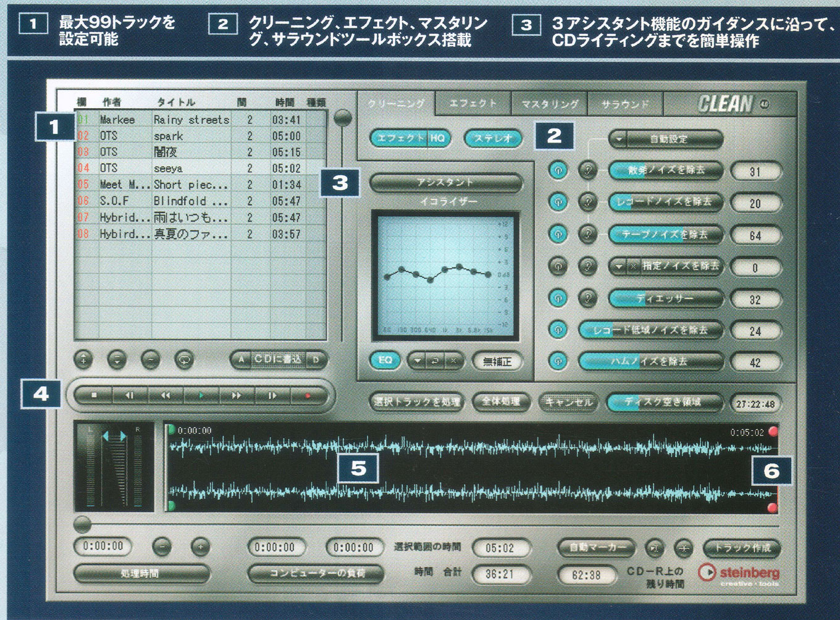Click the アシスタント button

pos(446,182)
